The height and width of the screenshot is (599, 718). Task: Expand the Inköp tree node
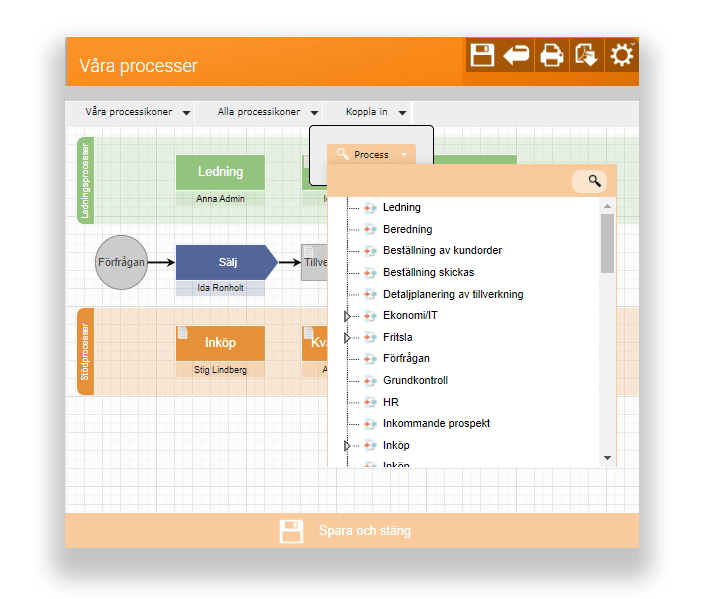click(x=347, y=446)
